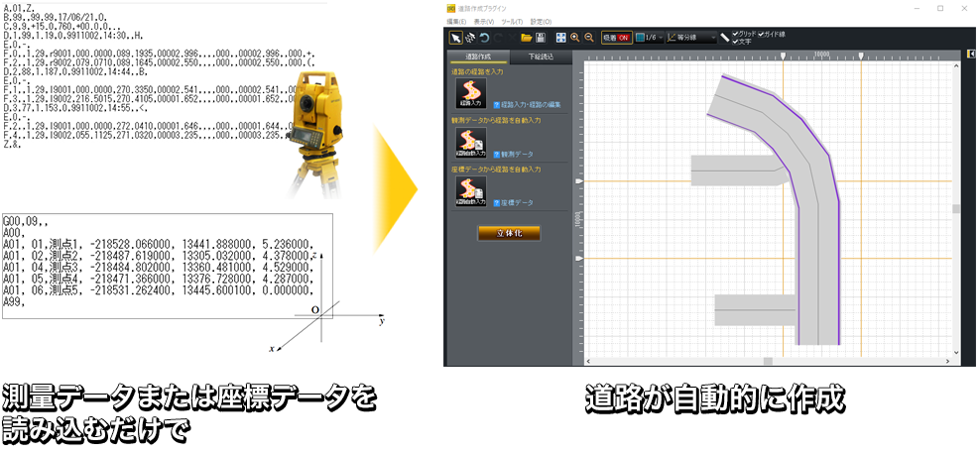980x454 pixels.
Task: Click the scroll-down arrow of the canvas
Action: click(955, 353)
